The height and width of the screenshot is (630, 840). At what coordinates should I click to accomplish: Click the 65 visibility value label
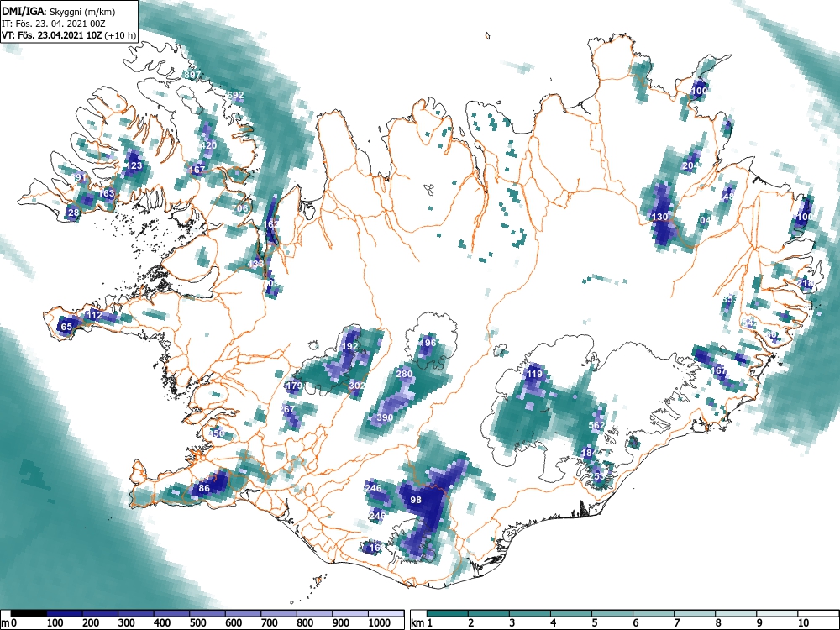[x=66, y=327]
